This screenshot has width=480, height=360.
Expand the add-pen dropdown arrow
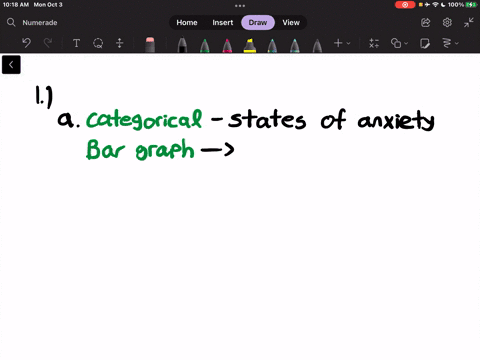click(x=348, y=43)
